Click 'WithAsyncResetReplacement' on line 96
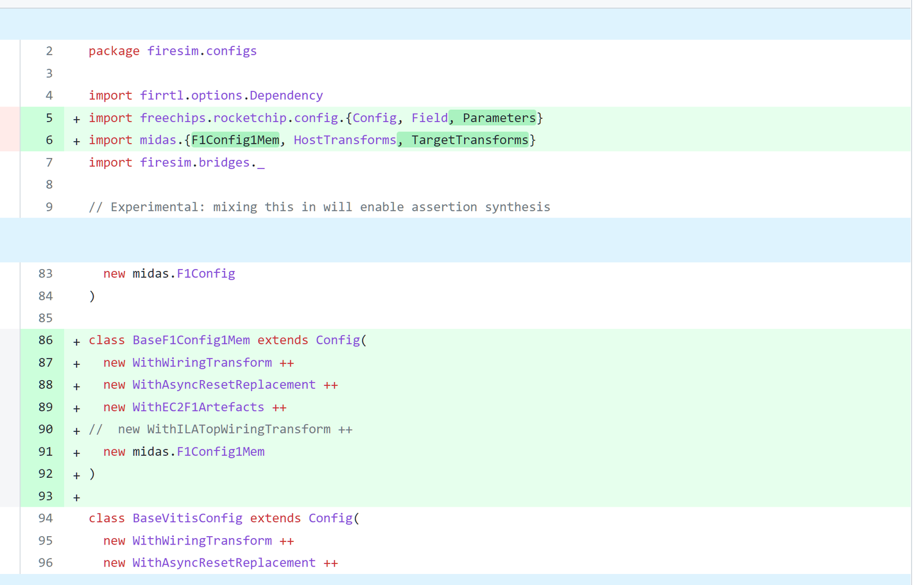The image size is (924, 585). 225,563
